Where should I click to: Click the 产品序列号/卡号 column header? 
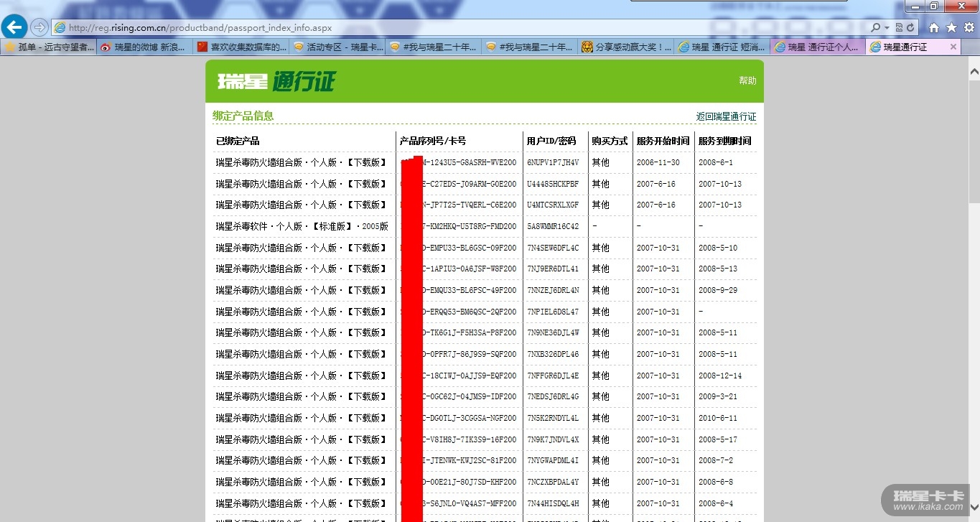(433, 141)
